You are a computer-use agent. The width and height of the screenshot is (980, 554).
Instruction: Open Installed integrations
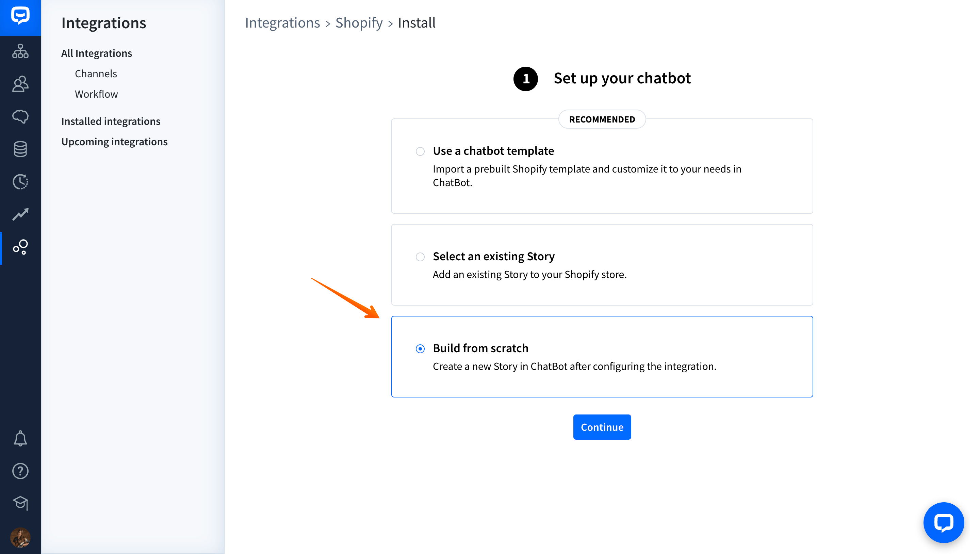tap(111, 121)
